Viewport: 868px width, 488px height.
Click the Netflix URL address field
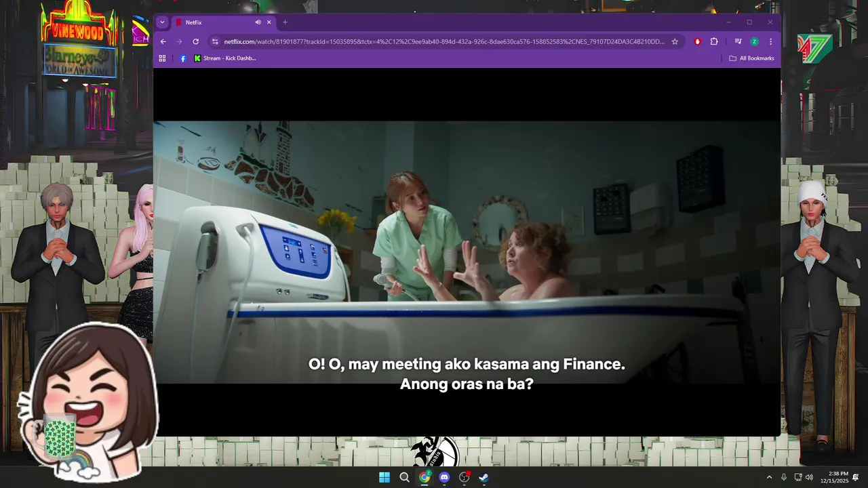coord(444,41)
